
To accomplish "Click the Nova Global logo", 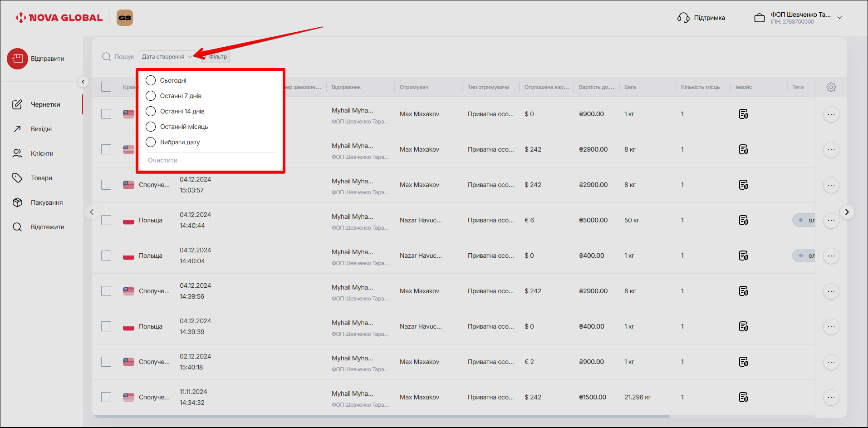I will [x=59, y=18].
